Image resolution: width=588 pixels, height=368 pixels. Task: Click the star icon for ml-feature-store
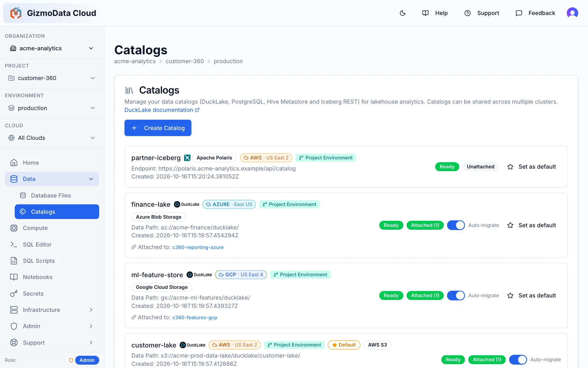510,295
